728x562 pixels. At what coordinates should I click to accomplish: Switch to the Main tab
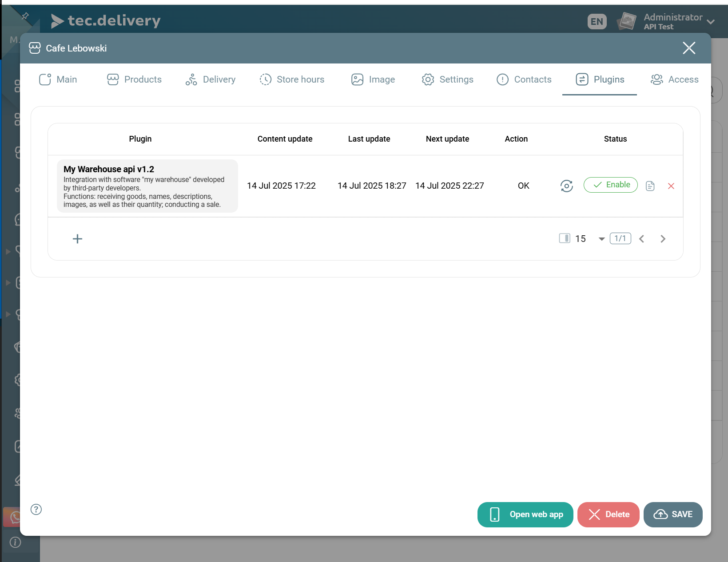(58, 79)
